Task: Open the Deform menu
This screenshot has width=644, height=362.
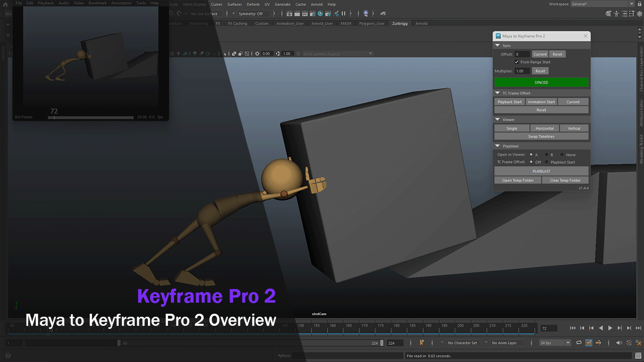Action: pos(253,4)
